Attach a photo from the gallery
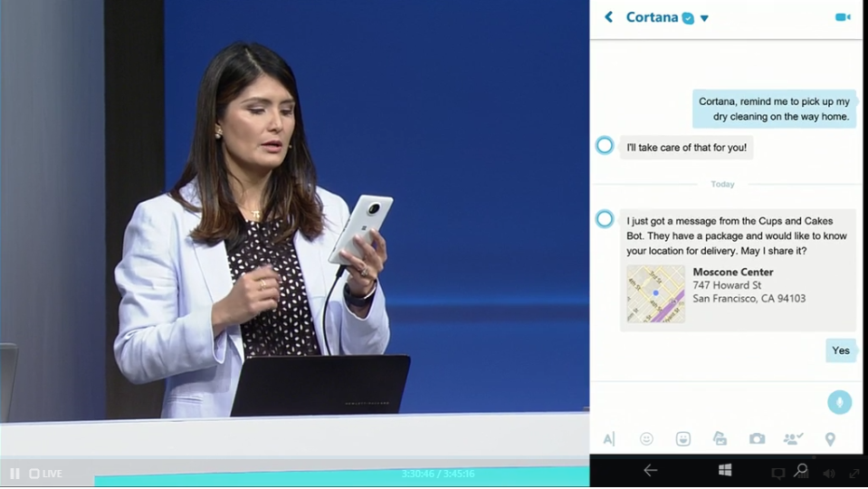Image resolution: width=868 pixels, height=489 pixels. click(x=720, y=439)
